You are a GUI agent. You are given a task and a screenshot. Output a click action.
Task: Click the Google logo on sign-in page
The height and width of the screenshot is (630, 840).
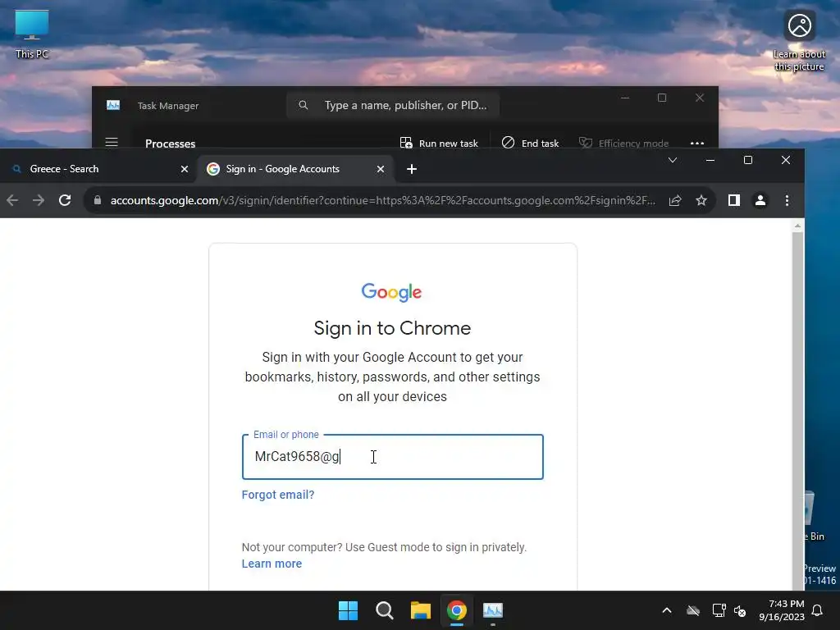pyautogui.click(x=391, y=293)
